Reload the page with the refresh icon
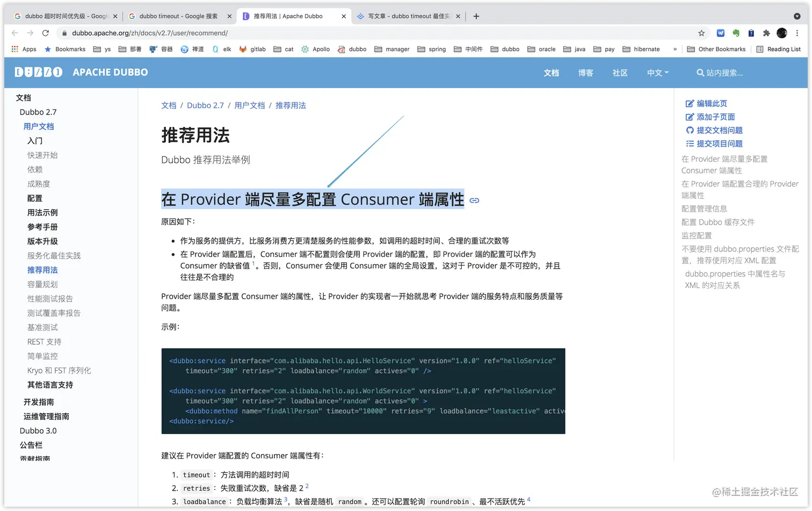 [46, 33]
